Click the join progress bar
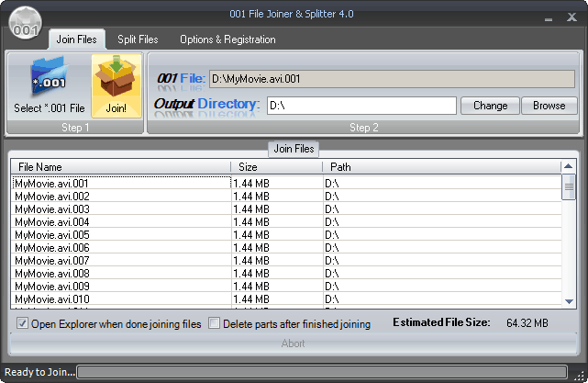588x383 pixels. click(x=322, y=372)
